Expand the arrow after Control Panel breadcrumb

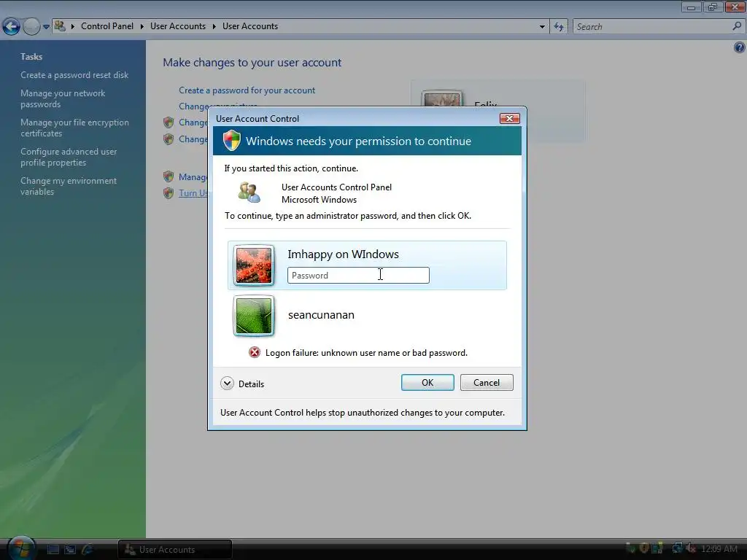[142, 27]
